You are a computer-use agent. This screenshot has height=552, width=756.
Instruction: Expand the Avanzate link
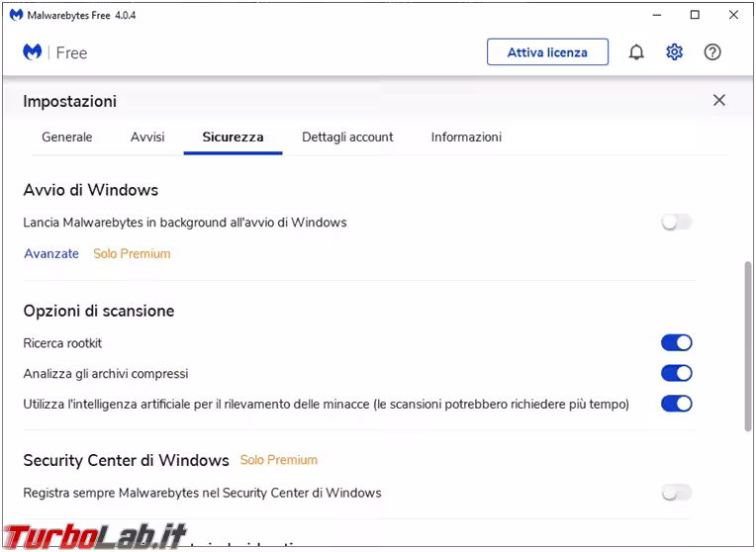click(x=51, y=254)
